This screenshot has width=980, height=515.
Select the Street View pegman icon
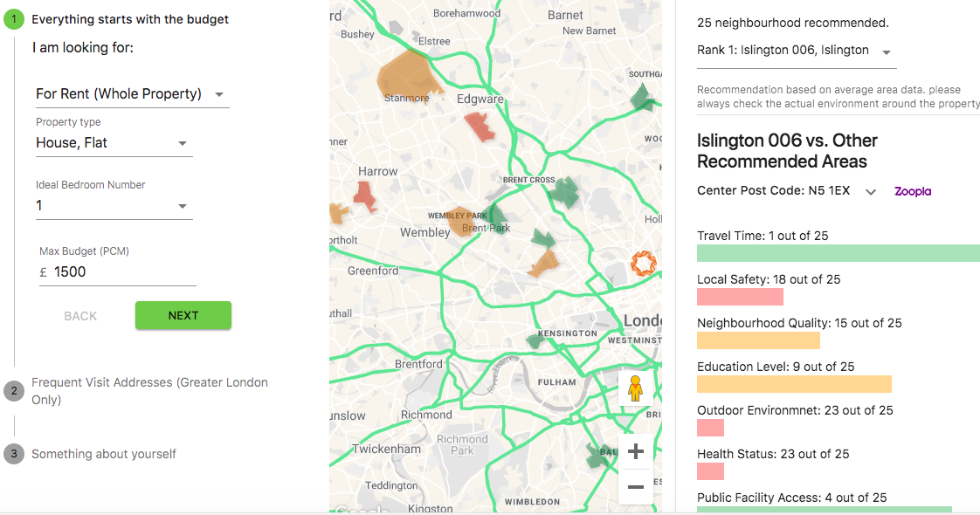[x=635, y=387]
